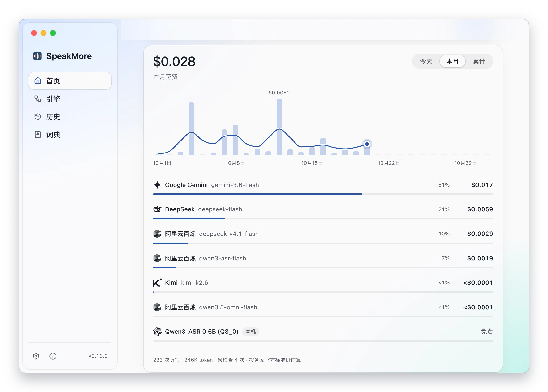The image size is (548, 392).
Task: Click icon for deepseek-v4.1-flash row
Action: (157, 234)
